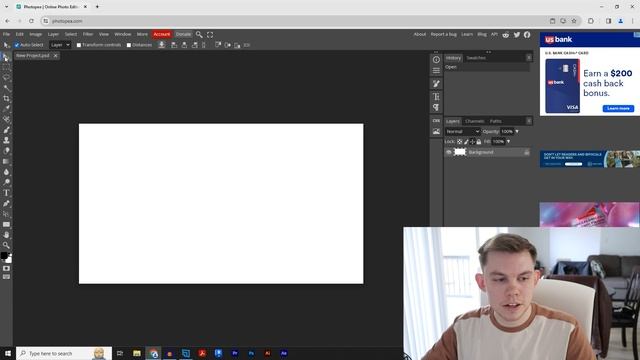The width and height of the screenshot is (640, 360).
Task: Select the Spot Healing Brush tool
Action: (6, 120)
